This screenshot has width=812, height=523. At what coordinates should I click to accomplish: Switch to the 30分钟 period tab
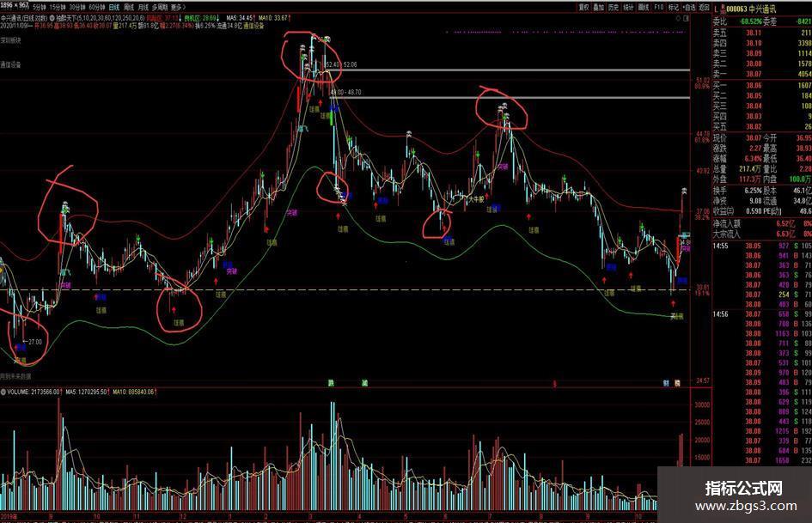[x=77, y=7]
